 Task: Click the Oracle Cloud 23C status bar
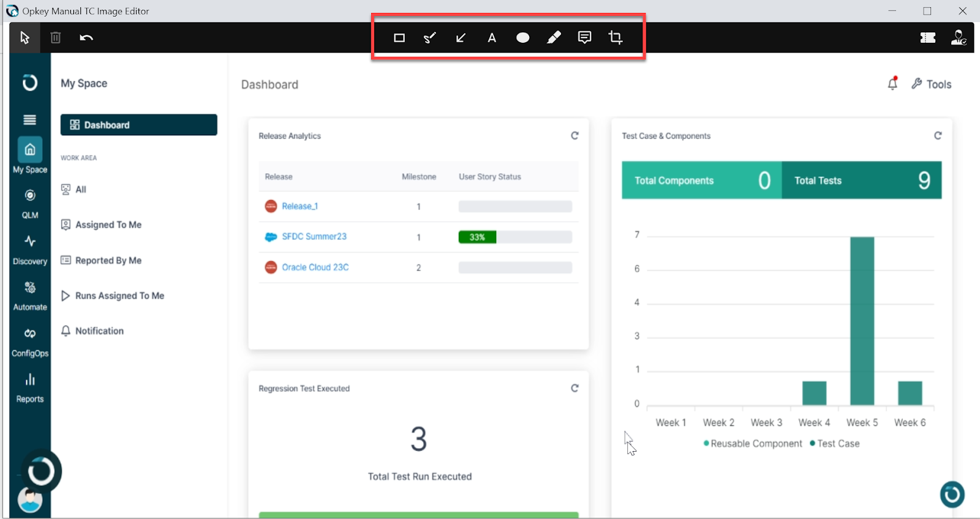[x=515, y=267]
